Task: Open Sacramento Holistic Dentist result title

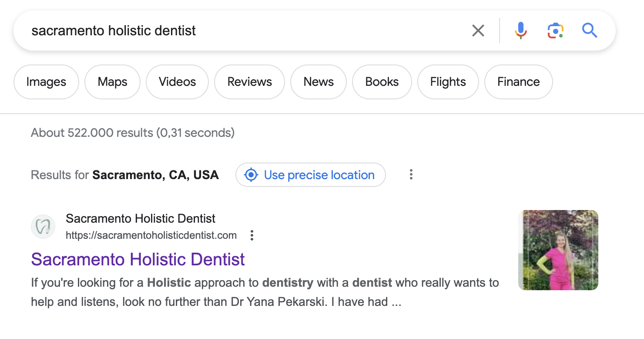Action: coord(138,260)
